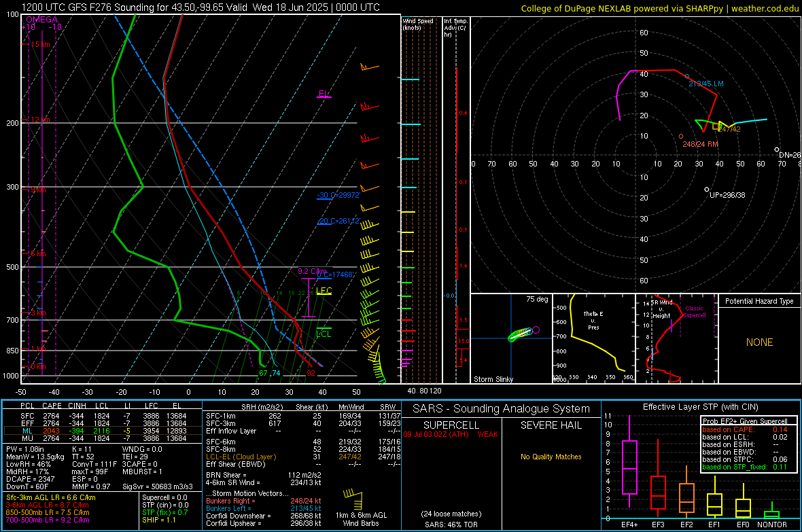Click the No Quality Matches text
The width and height of the screenshot is (802, 532).
coord(551,457)
